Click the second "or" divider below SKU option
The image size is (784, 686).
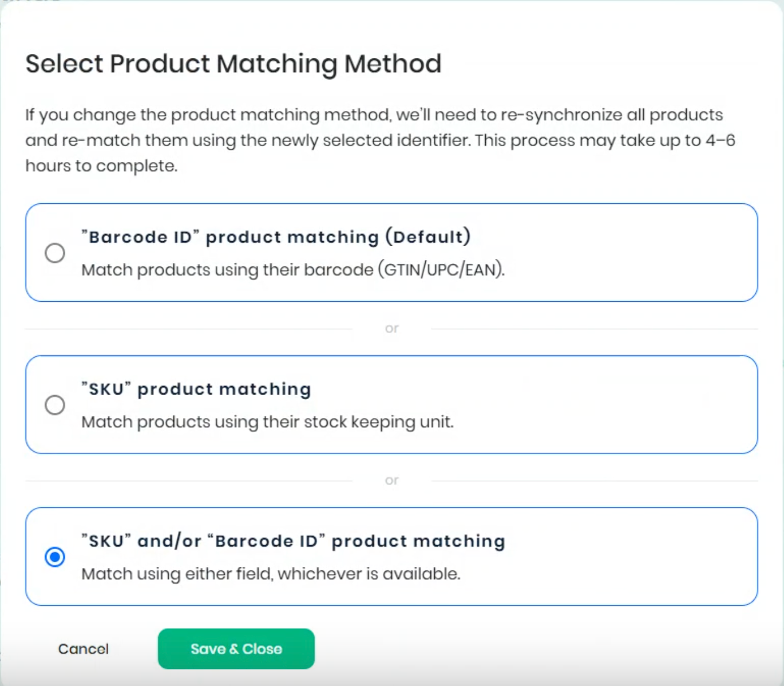[x=391, y=480]
